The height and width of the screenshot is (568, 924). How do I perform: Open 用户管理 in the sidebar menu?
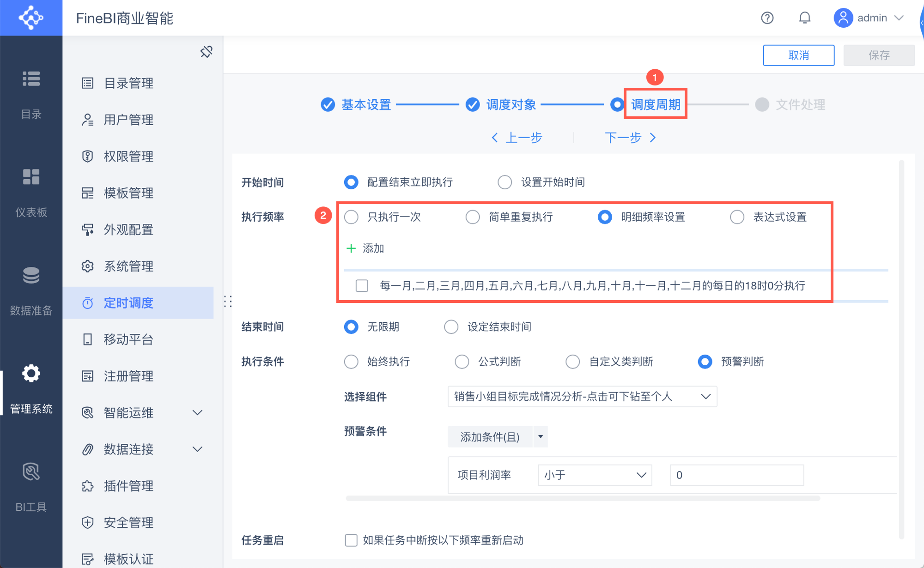click(x=128, y=120)
